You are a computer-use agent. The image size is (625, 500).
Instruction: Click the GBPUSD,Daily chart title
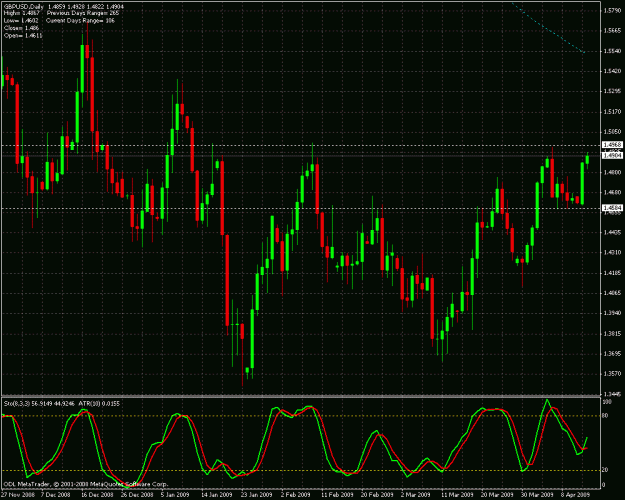pyautogui.click(x=24, y=7)
